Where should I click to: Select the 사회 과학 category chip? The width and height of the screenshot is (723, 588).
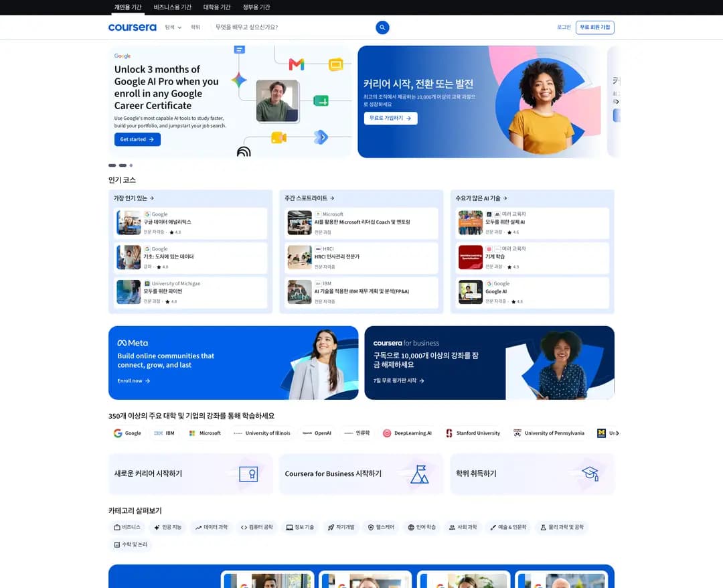[463, 527]
